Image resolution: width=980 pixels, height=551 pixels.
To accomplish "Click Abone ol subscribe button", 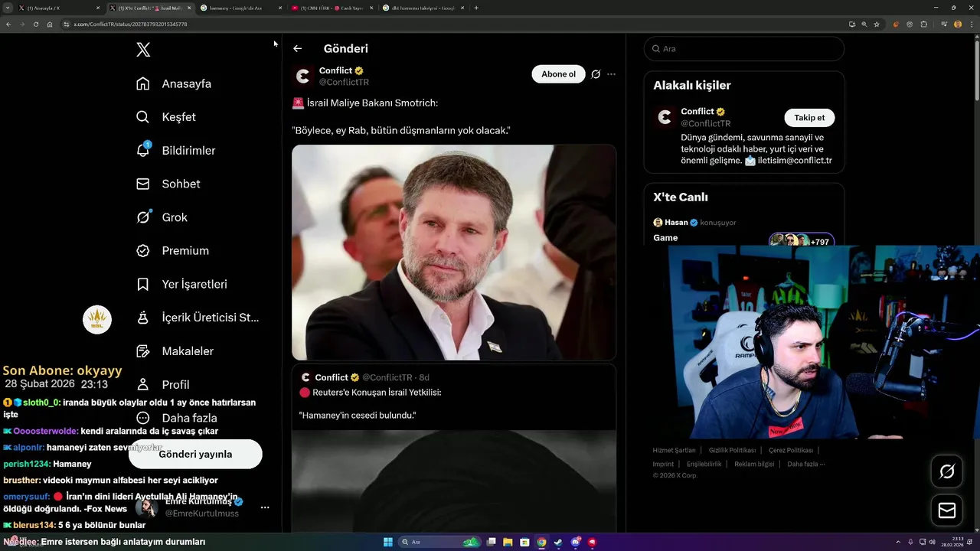I will coord(558,74).
